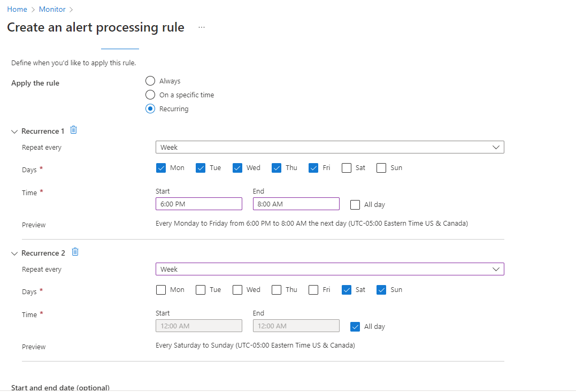This screenshot has width=576, height=392.
Task: Enable Sat for Recurrence 1
Action: pos(346,167)
